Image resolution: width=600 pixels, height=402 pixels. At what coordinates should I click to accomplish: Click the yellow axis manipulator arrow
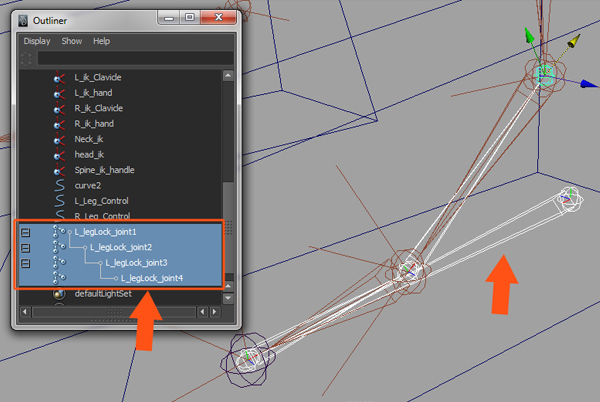574,41
